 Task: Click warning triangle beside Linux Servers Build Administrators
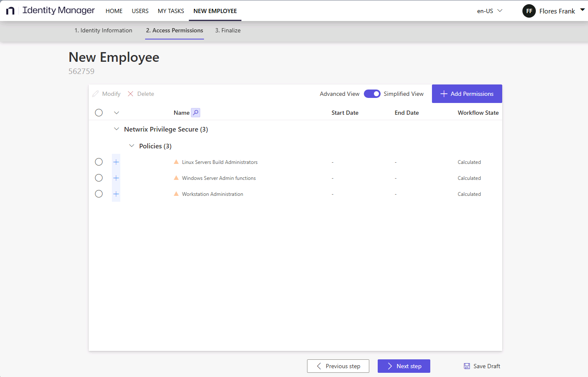click(176, 162)
